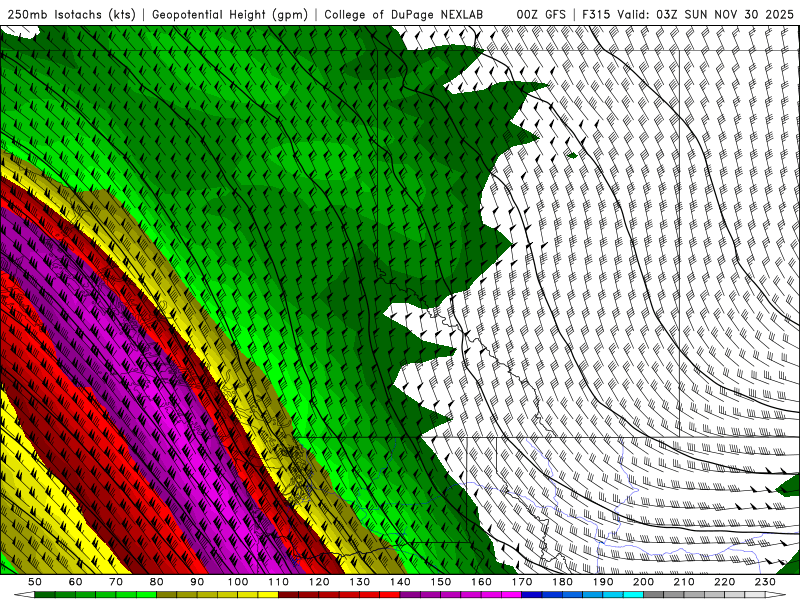Image resolution: width=800 pixels, height=600 pixels.
Task: Click the "110" color bar label
Action: point(279,582)
